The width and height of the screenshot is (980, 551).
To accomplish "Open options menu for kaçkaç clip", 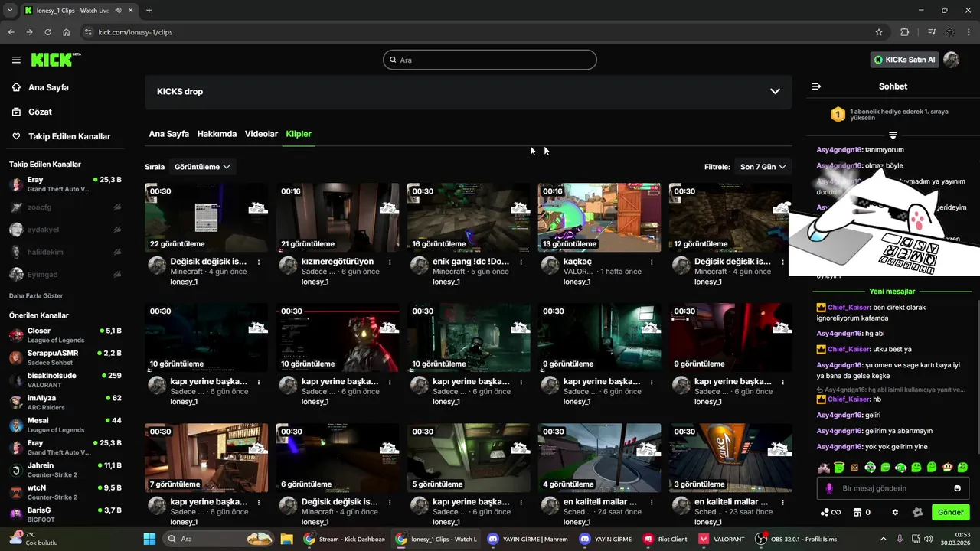I will click(x=652, y=262).
